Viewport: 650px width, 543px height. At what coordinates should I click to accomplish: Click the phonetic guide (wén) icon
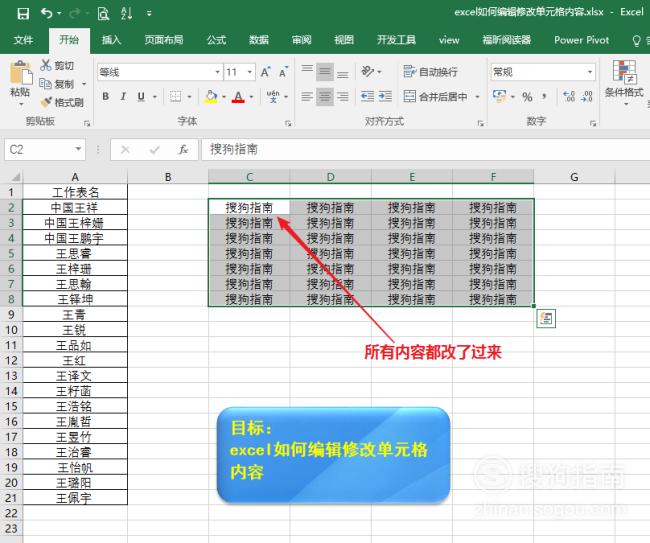point(273,97)
